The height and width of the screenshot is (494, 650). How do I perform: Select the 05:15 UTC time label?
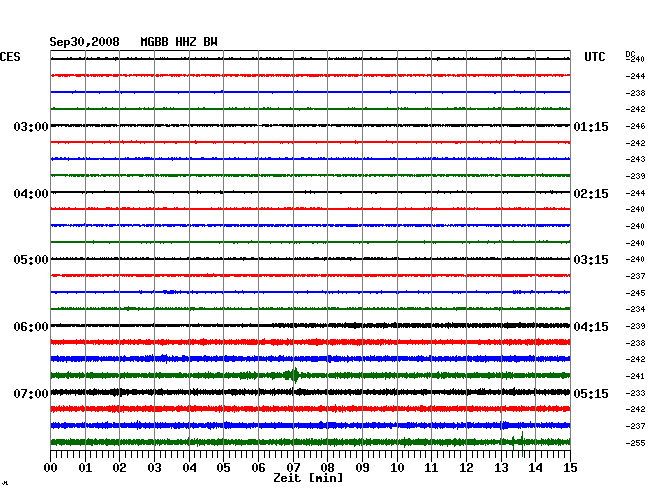click(x=591, y=393)
